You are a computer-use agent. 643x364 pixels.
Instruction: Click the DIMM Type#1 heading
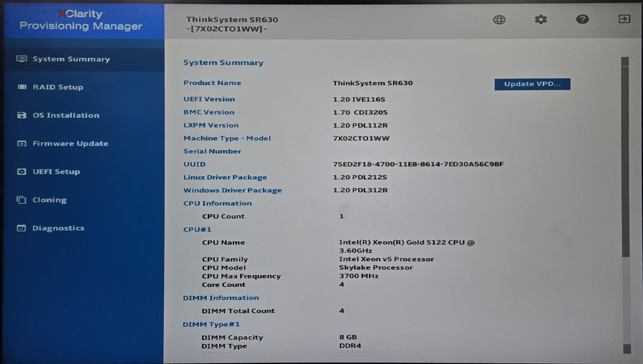tap(211, 324)
